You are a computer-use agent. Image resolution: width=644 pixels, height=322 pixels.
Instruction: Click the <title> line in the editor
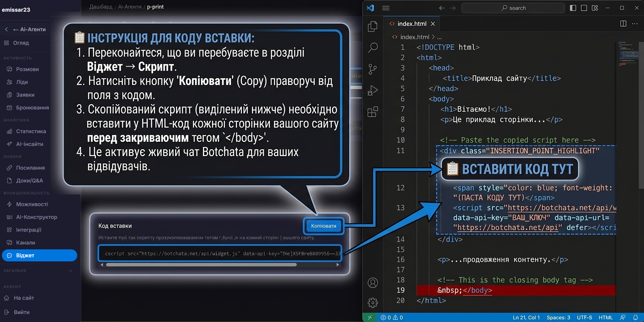pos(502,78)
